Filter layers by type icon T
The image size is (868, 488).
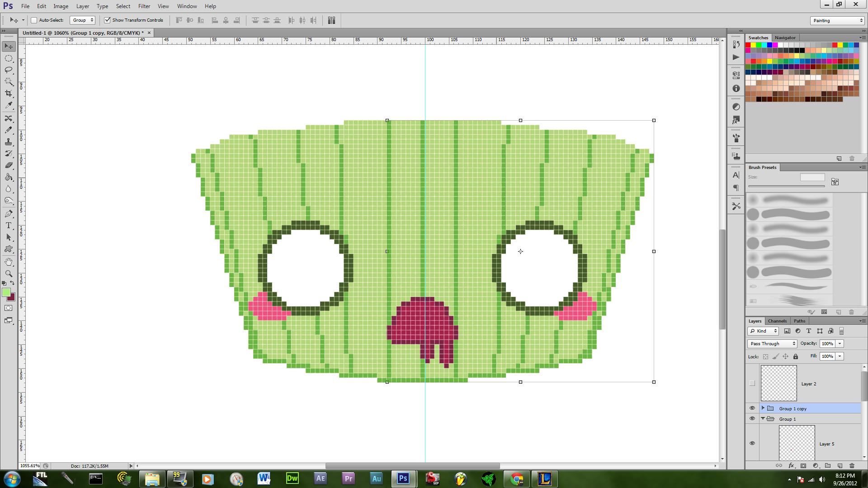point(809,331)
